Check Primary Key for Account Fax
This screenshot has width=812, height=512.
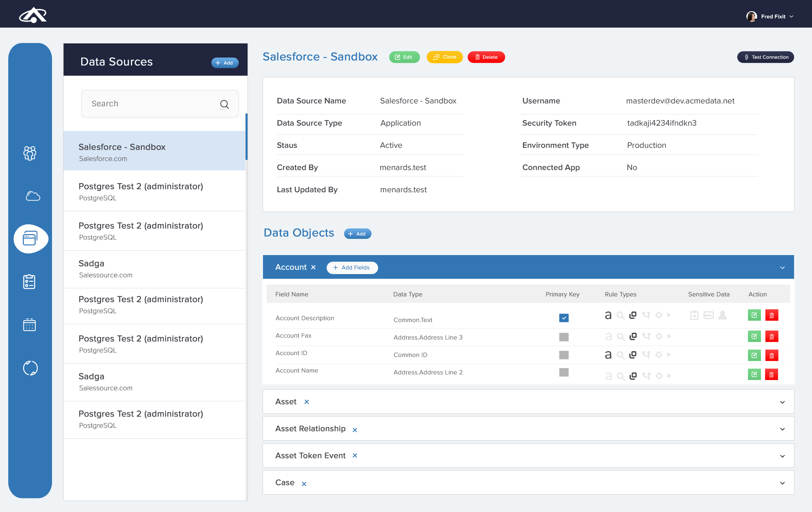click(564, 337)
